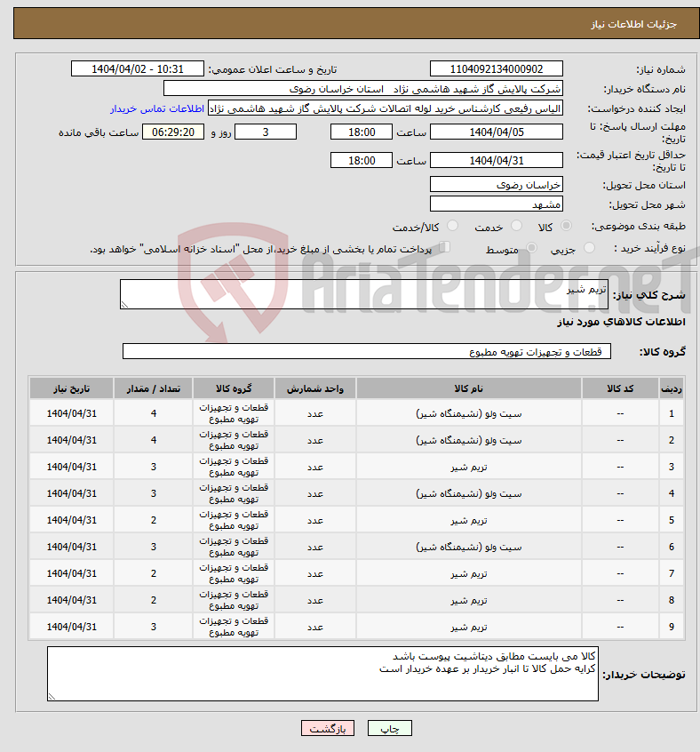Open the اطلاعات تماس خریدار link
Screen dimensions: 700x752
click(157, 108)
